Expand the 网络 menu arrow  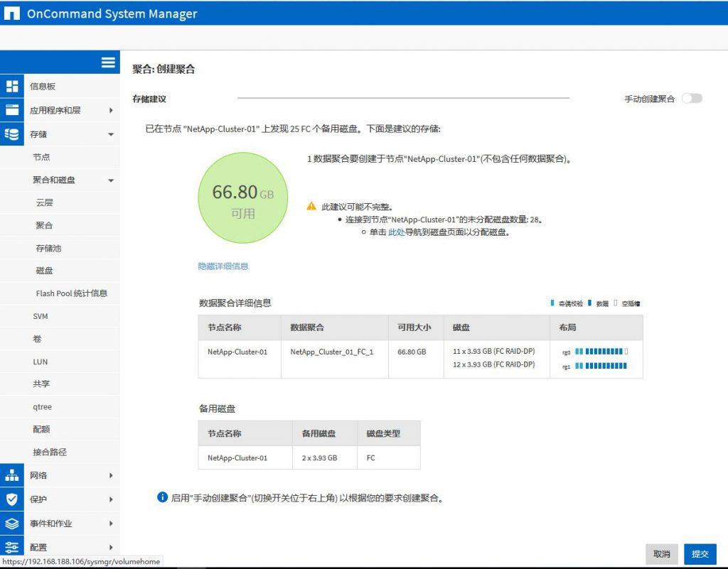(111, 475)
